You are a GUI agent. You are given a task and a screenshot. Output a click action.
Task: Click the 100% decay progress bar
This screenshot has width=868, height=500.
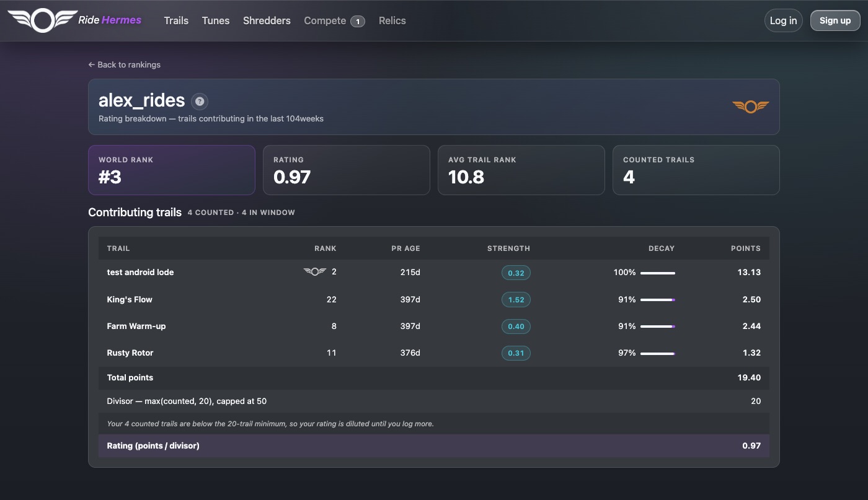658,273
